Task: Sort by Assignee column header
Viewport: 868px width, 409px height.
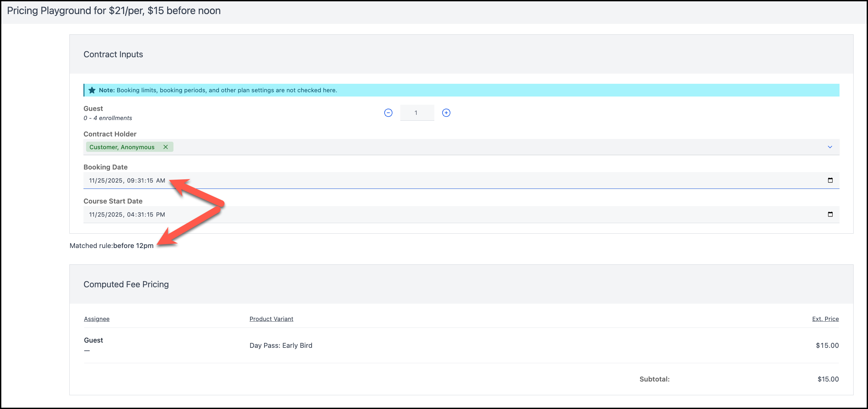Action: [x=97, y=319]
